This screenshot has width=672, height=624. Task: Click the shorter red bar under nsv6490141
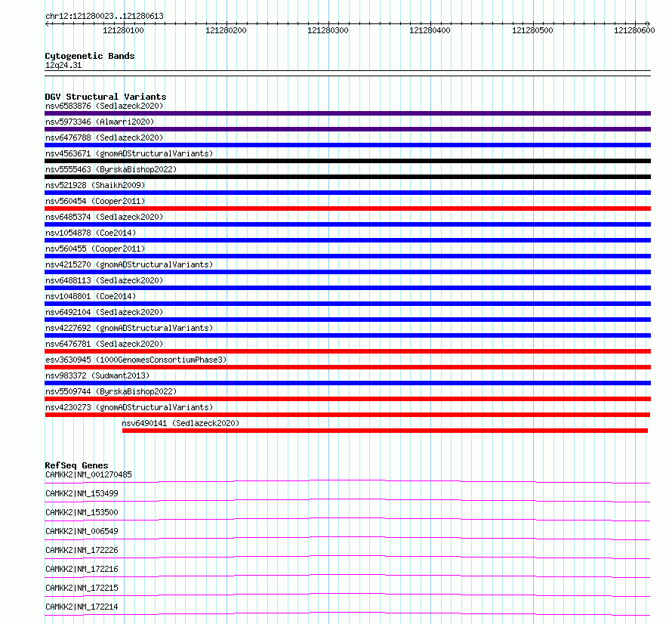click(x=385, y=431)
